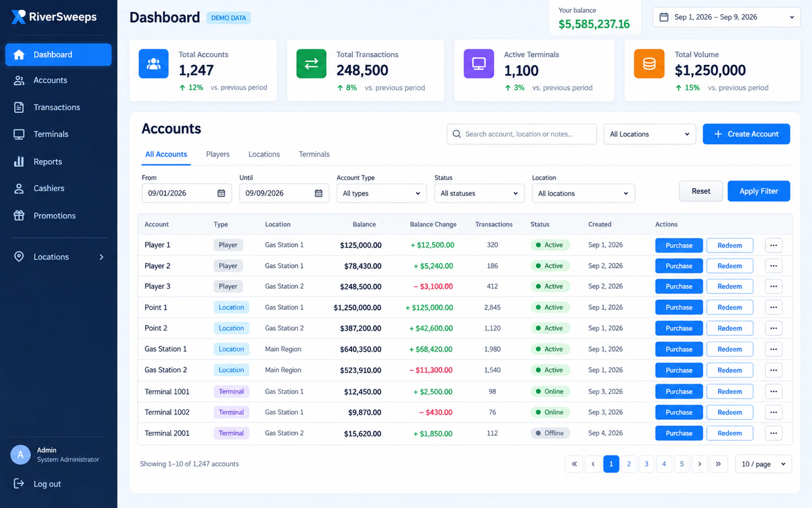Screen dimensions: 812x508
Task: Open the date range picker dropdown
Action: click(726, 17)
